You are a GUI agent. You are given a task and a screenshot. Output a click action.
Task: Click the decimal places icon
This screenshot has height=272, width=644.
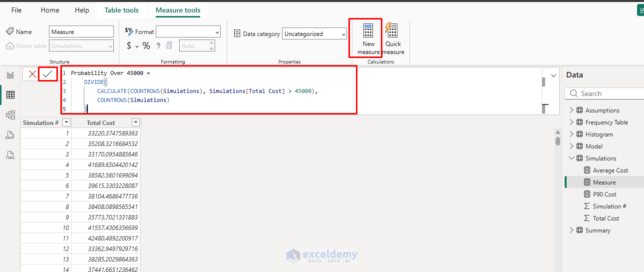point(169,46)
